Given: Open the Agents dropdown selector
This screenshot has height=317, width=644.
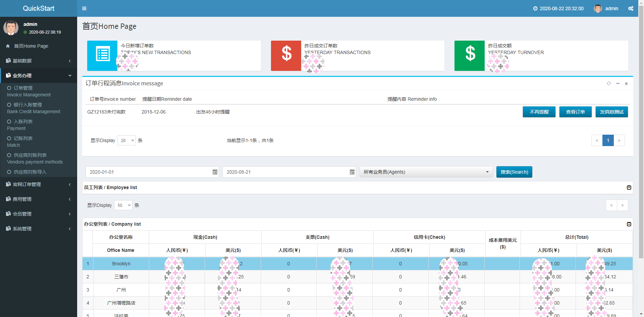Looking at the screenshot, I should point(426,172).
